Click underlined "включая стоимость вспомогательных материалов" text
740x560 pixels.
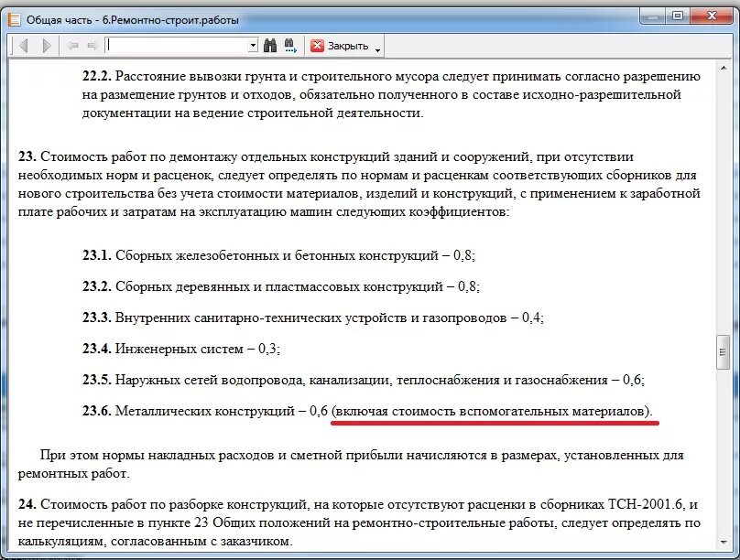(x=492, y=411)
